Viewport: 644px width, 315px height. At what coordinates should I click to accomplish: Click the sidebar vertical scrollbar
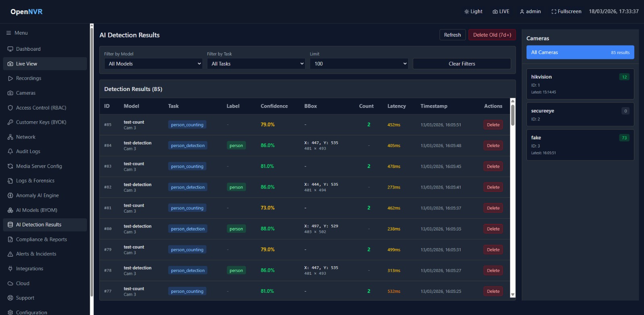pyautogui.click(x=92, y=161)
